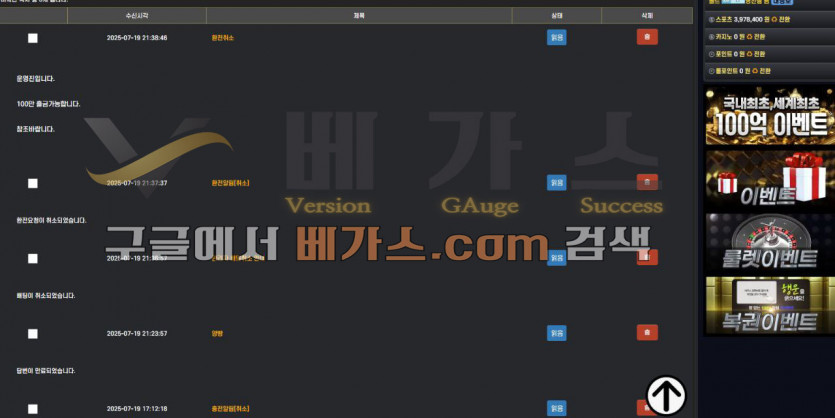835x418 pixels.
Task: Click the 상태 column header
Action: point(556,15)
